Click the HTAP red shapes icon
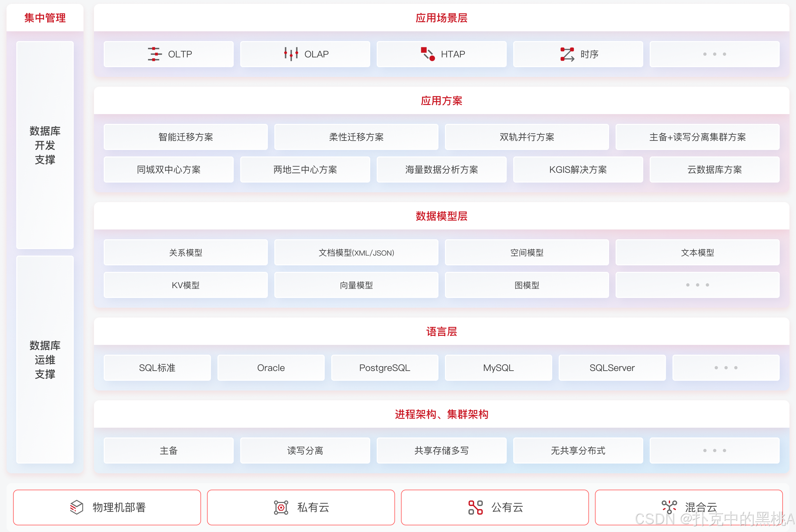 click(x=428, y=54)
